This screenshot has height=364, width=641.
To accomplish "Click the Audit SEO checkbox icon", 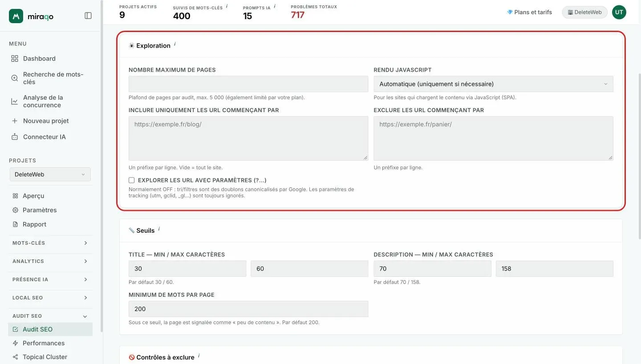I will pos(16,329).
